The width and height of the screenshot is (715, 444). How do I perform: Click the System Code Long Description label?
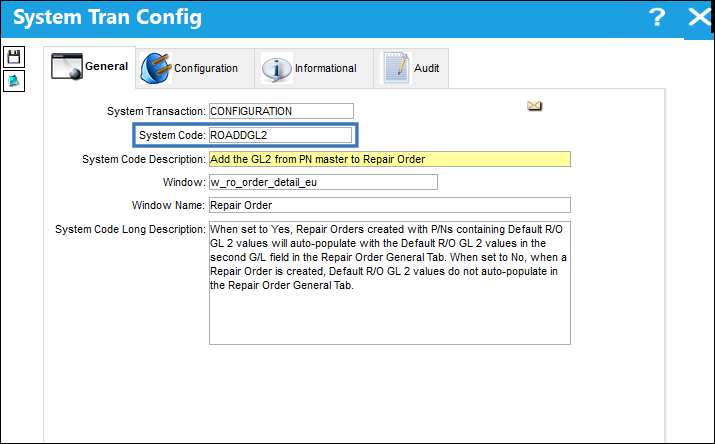click(130, 229)
